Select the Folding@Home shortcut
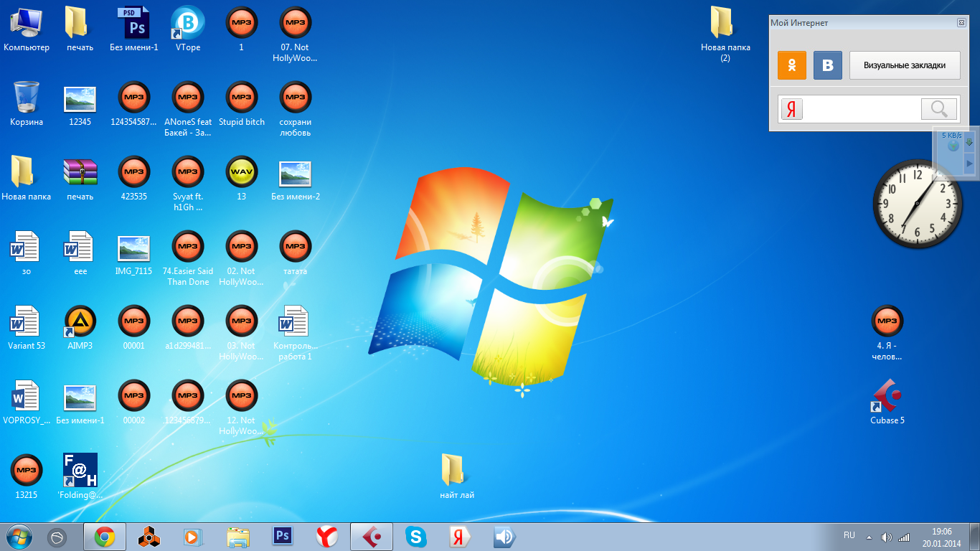 click(x=80, y=477)
